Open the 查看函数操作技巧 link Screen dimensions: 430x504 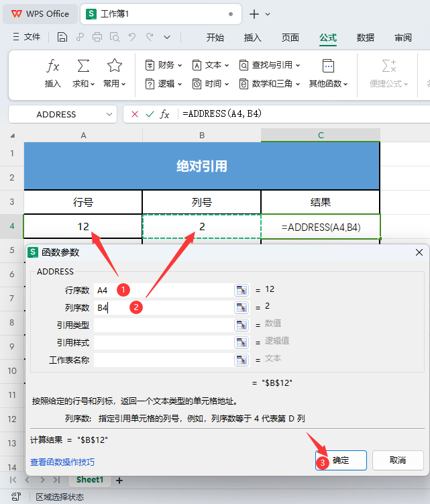62,462
